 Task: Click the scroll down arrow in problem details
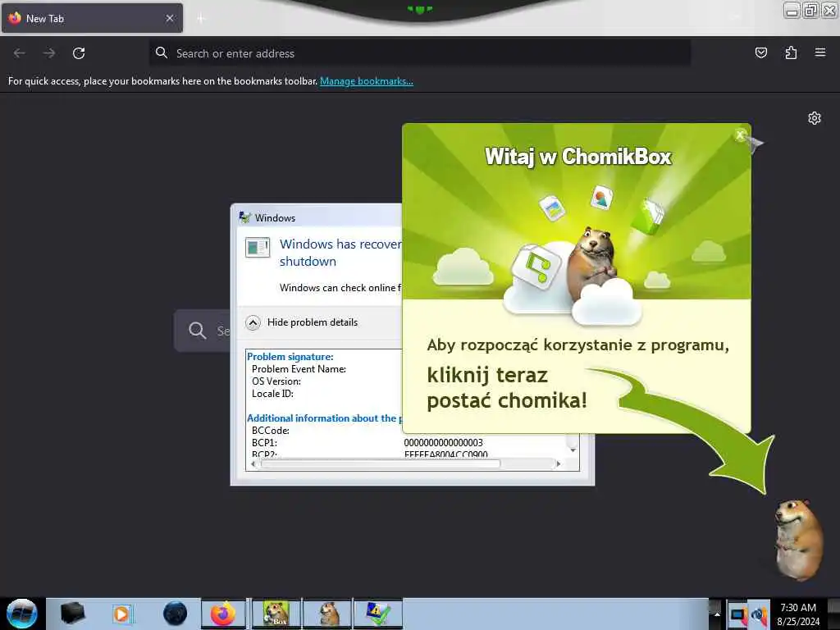pyautogui.click(x=573, y=450)
